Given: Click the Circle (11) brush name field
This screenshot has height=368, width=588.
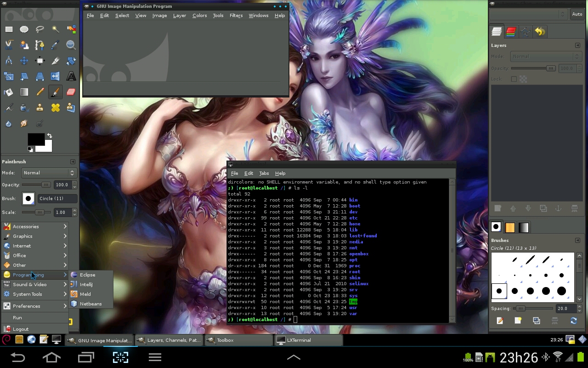Looking at the screenshot, I should [57, 198].
